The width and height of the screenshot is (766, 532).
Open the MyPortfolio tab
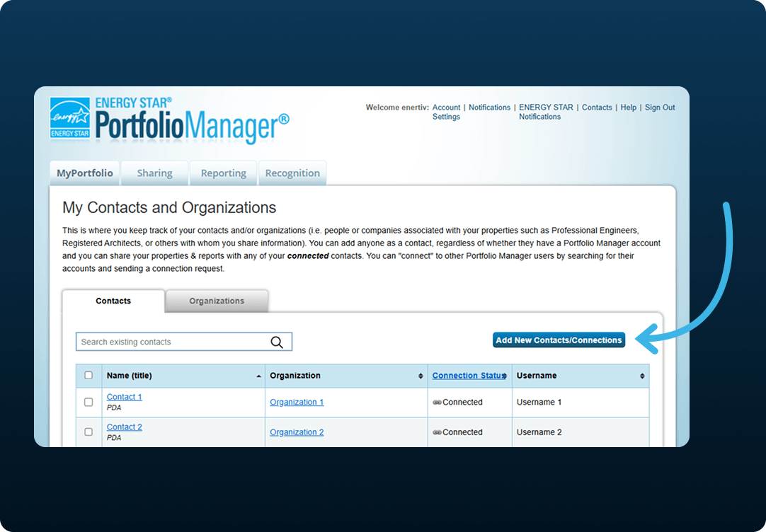84,173
